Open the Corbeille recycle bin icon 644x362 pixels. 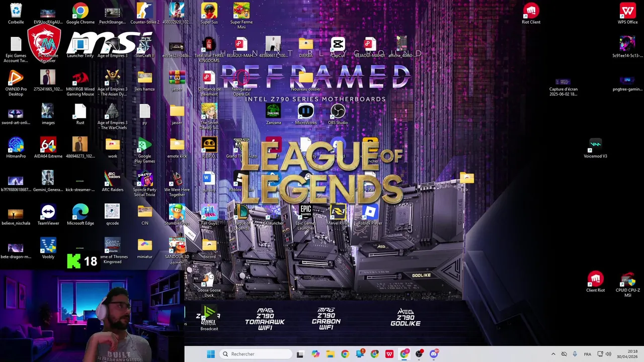click(16, 14)
